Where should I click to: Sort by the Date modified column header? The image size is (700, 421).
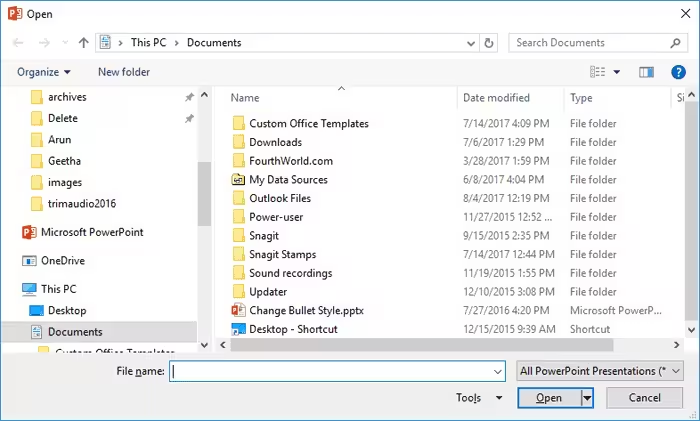click(x=496, y=98)
